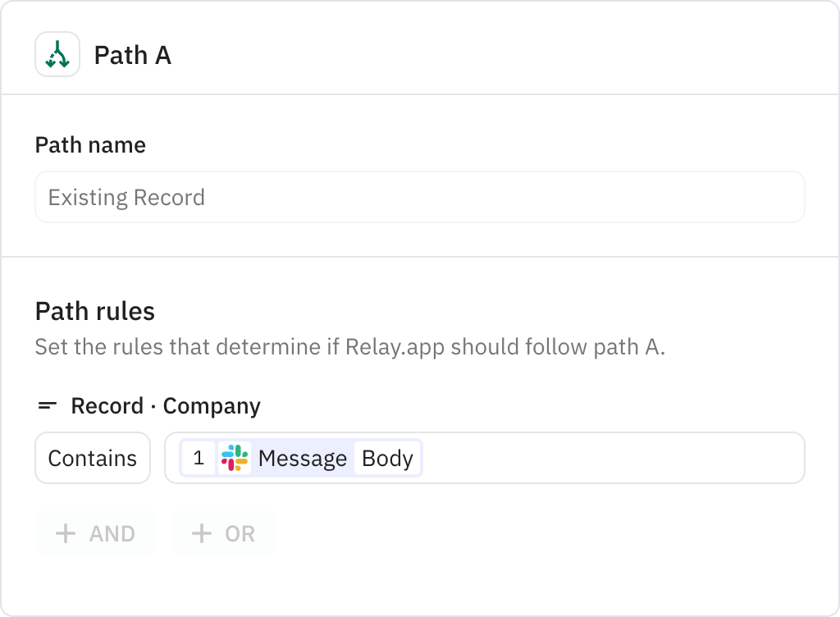
Task: Select the Path A header title
Action: tap(132, 55)
